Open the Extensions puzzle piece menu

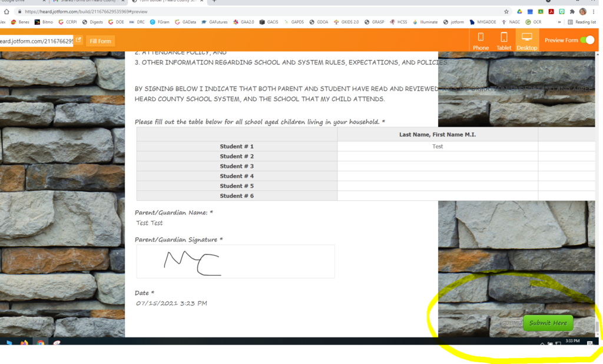[572, 12]
